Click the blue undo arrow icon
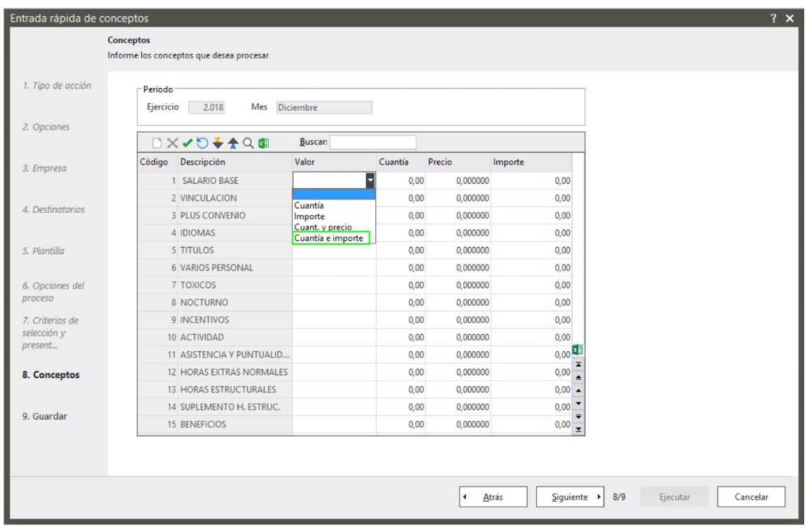 [203, 143]
